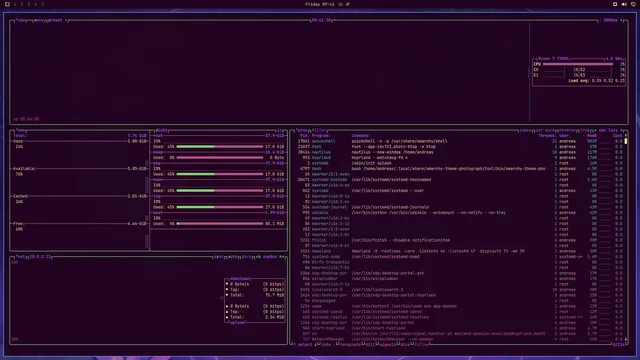Increase update interval with plus sign
Viewport: 640px width, 360px height.
point(622,20)
